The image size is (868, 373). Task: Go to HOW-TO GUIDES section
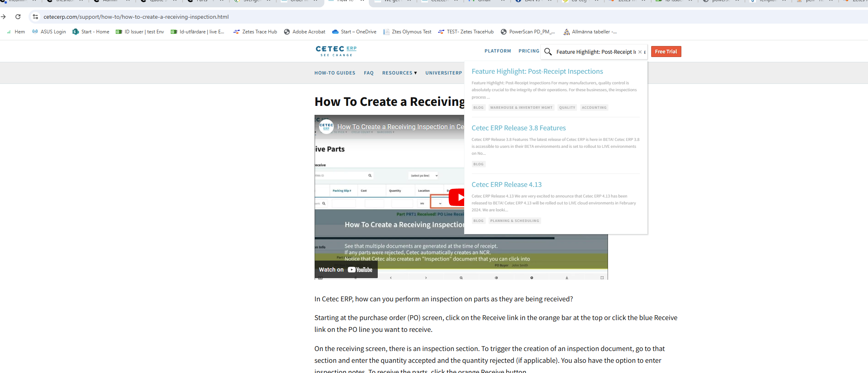tap(335, 73)
